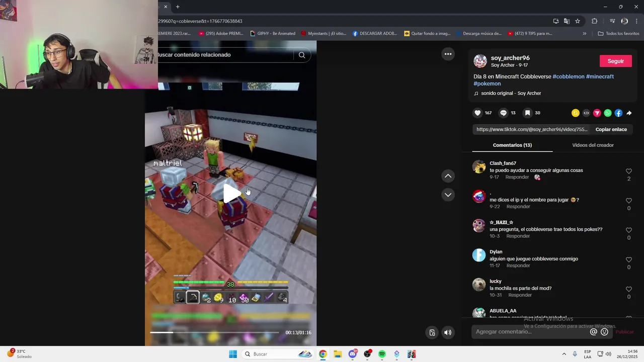The width and height of the screenshot is (644, 362).
Task: Open the three-dot video options menu
Action: (x=448, y=54)
